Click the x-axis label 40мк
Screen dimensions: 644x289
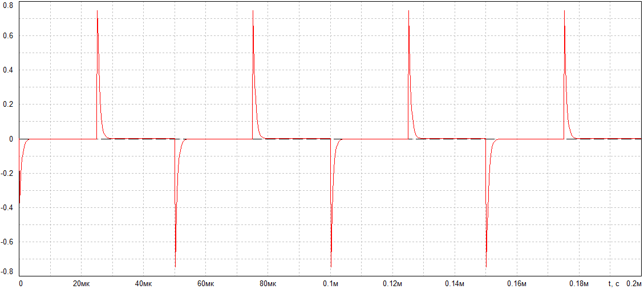tap(143, 284)
